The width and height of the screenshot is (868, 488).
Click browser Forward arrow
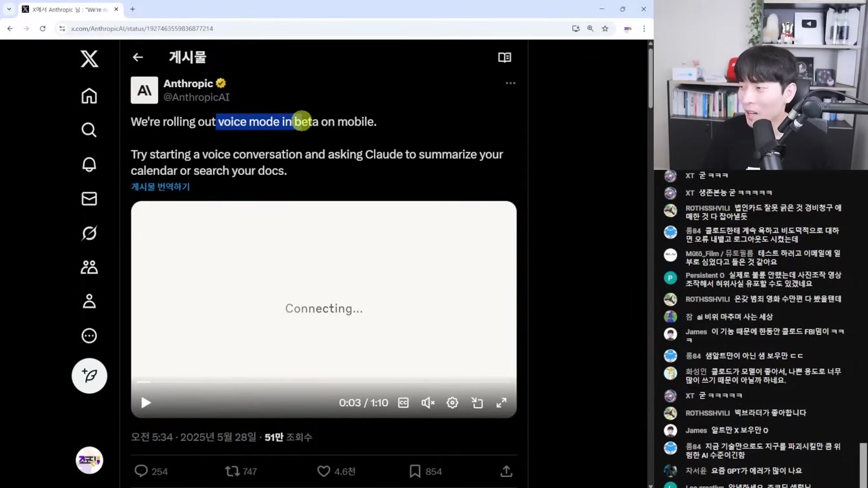pyautogui.click(x=26, y=28)
